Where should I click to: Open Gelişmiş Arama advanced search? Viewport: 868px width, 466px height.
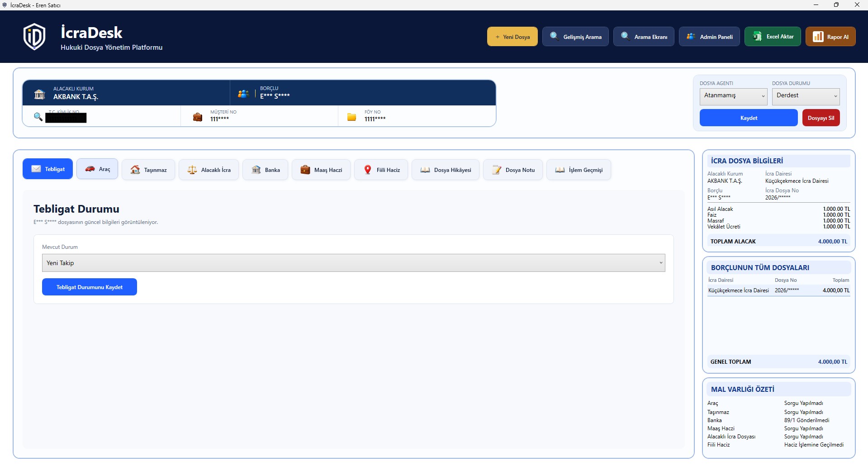(575, 37)
